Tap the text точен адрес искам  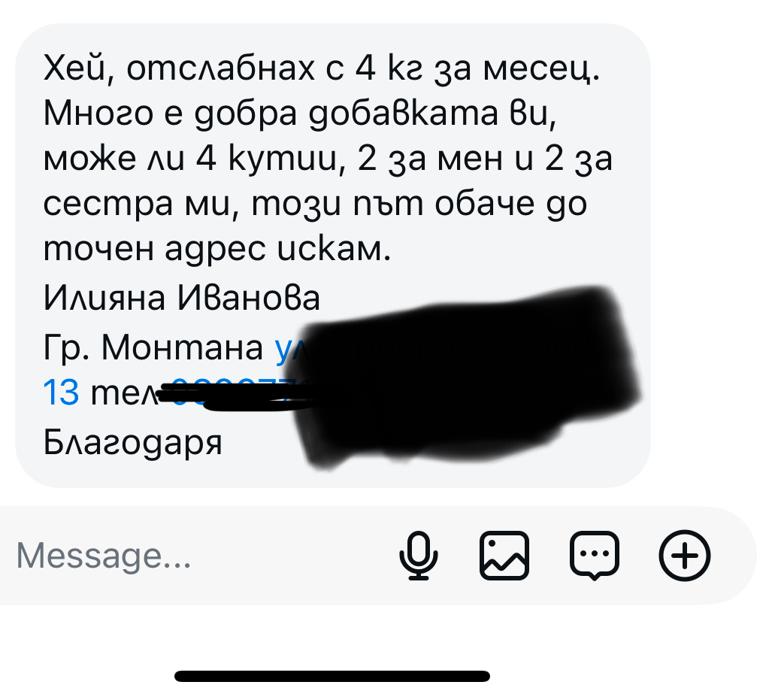217,249
